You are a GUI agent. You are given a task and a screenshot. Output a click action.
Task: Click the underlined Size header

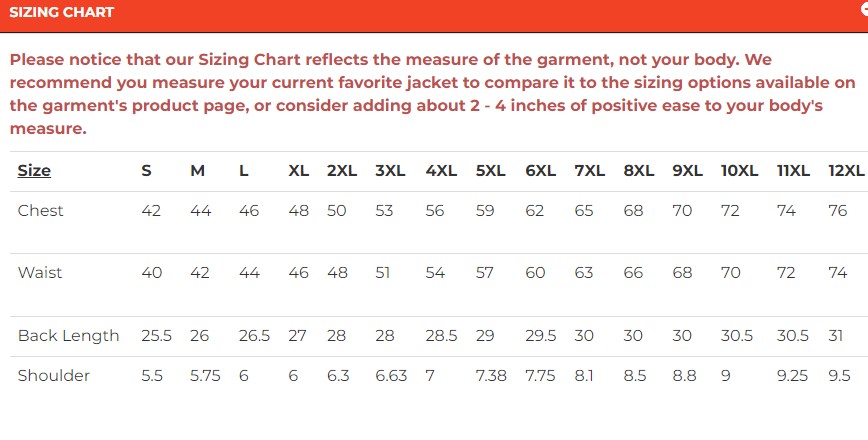[34, 171]
